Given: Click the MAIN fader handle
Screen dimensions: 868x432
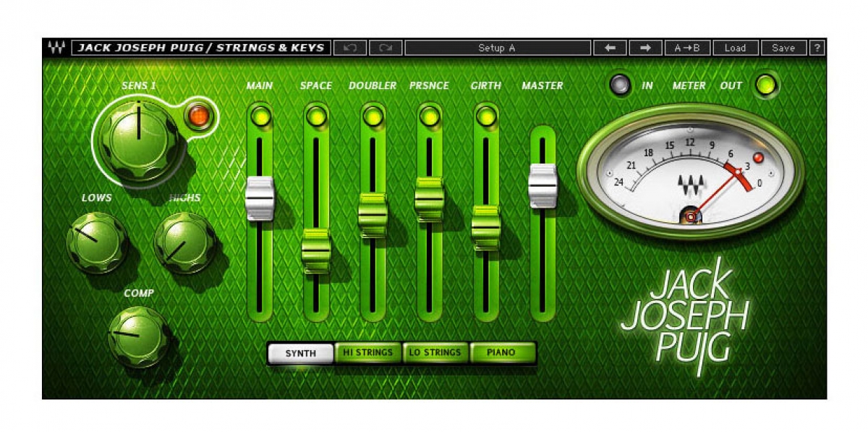Looking at the screenshot, I should [x=260, y=198].
